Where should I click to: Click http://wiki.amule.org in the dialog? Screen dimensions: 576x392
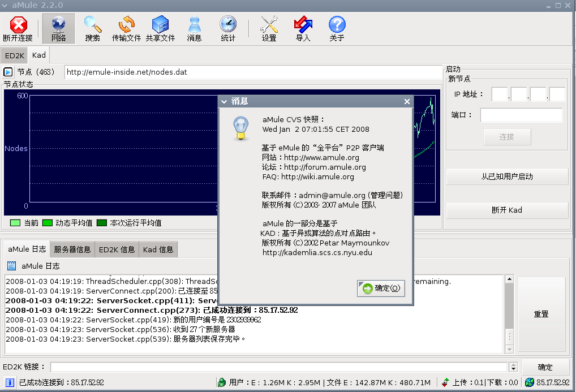click(x=317, y=176)
